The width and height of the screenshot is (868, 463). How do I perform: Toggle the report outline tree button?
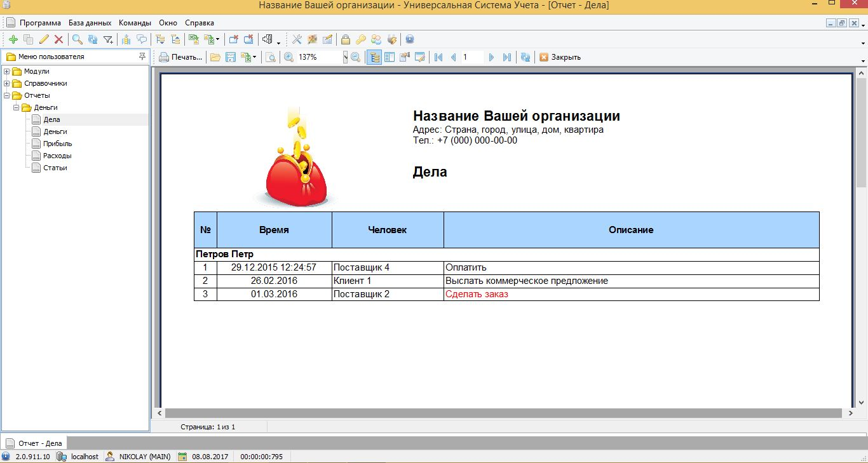(x=374, y=57)
